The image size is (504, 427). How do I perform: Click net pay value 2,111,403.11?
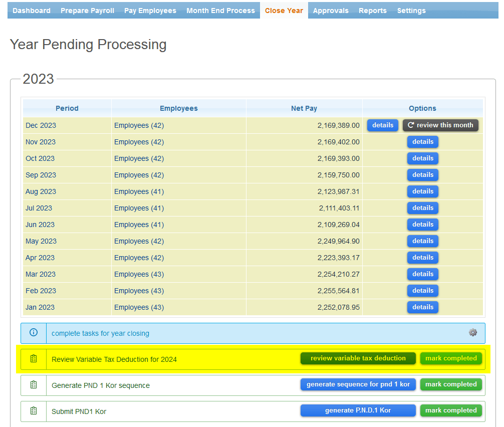(339, 208)
